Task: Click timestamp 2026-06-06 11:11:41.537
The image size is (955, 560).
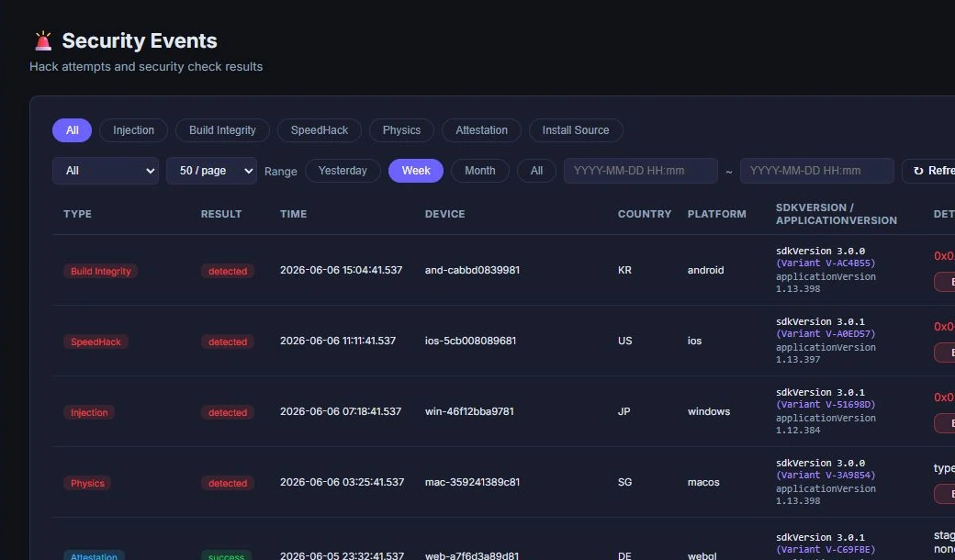Action: [338, 341]
